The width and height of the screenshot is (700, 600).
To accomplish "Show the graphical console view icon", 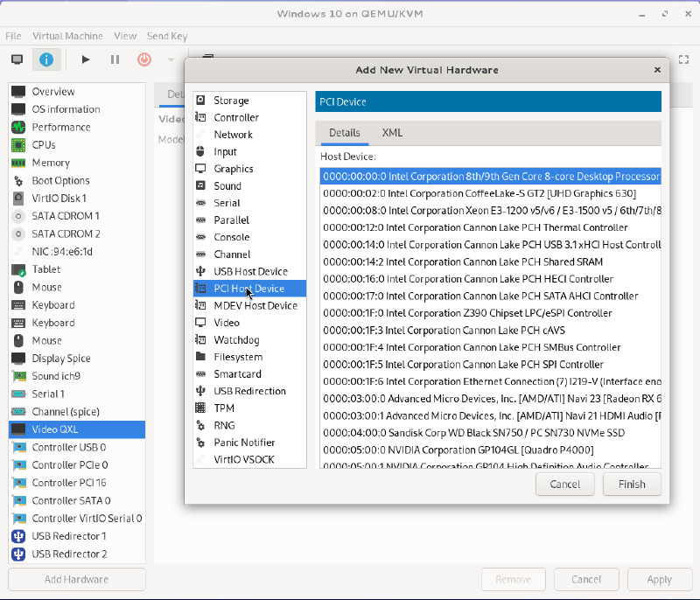I will (x=17, y=59).
